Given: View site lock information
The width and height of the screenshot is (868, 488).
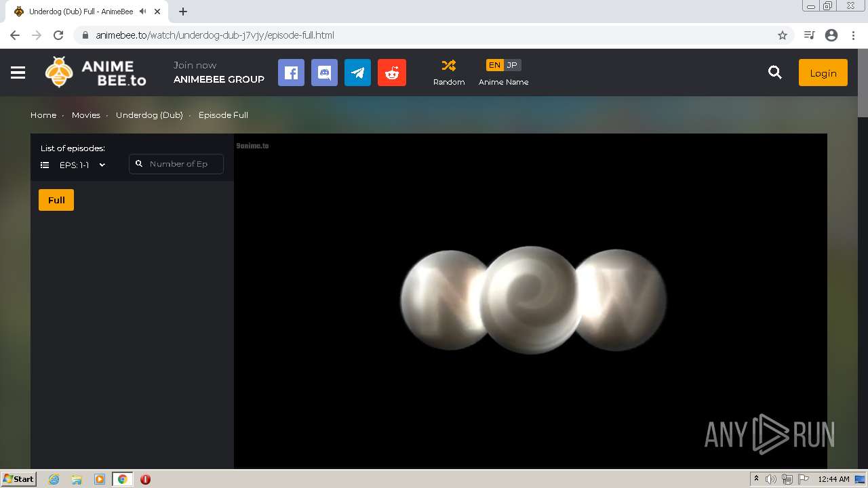Looking at the screenshot, I should pos(85,35).
